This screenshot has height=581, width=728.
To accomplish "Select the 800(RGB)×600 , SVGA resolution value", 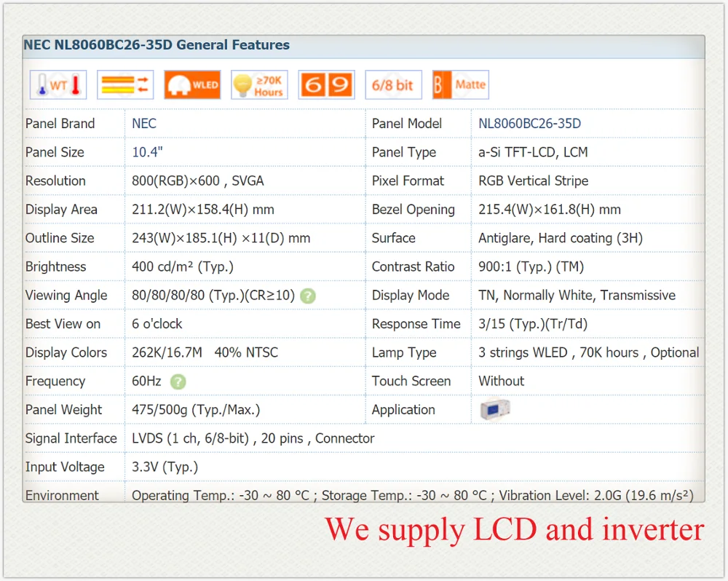I will pyautogui.click(x=198, y=181).
